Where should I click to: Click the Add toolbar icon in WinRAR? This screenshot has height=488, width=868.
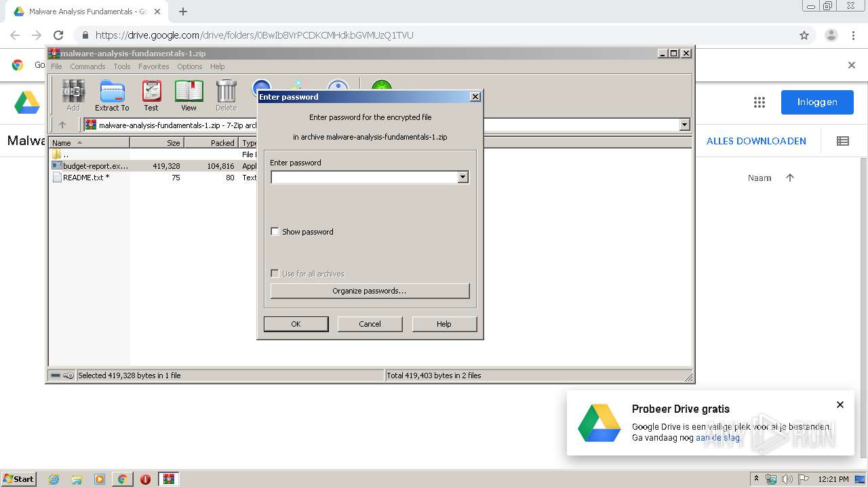pyautogui.click(x=73, y=95)
